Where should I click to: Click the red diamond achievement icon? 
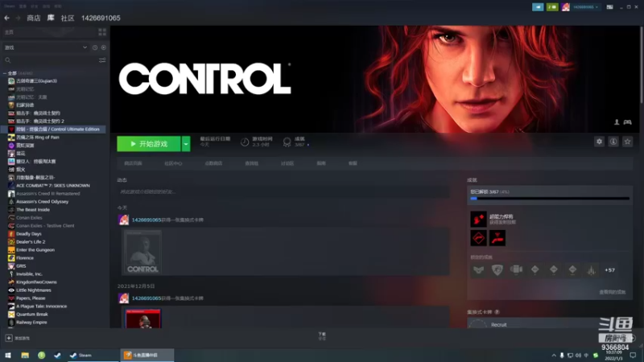coord(478,238)
